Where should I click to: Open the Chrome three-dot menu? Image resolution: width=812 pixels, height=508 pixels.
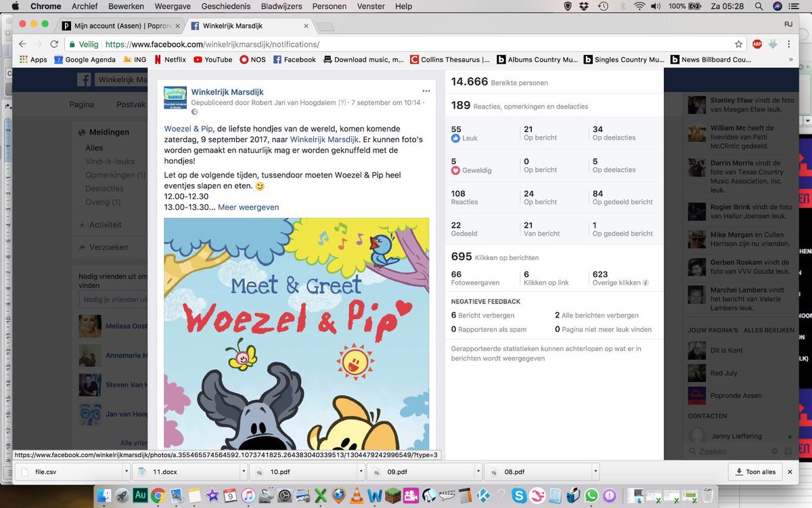pos(790,44)
